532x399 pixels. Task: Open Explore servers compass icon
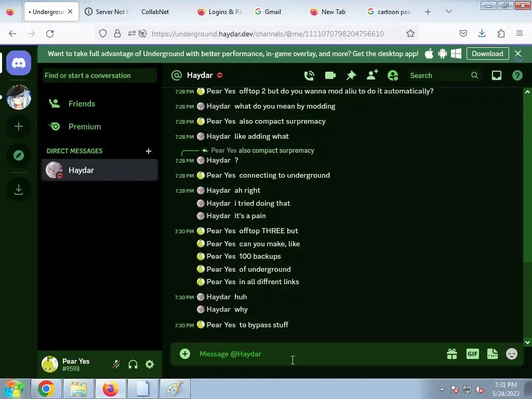click(19, 155)
